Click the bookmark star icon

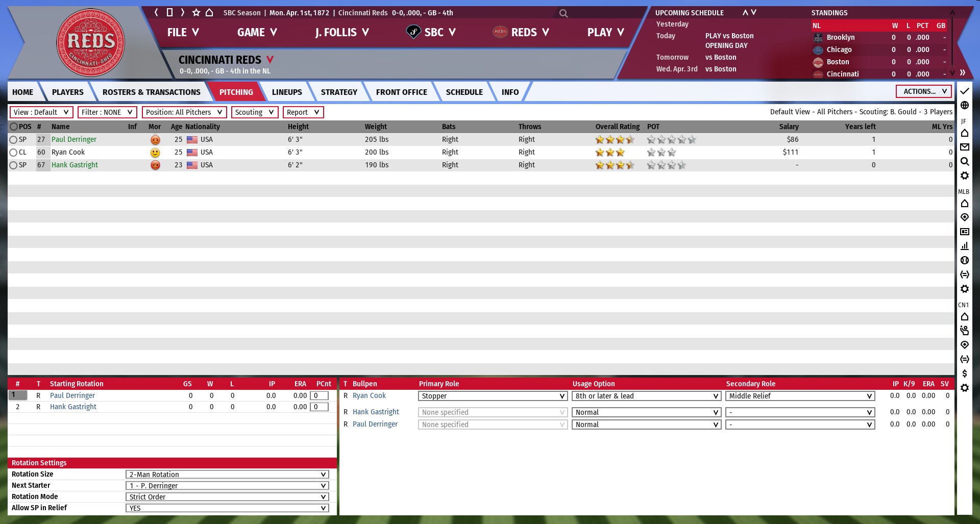pyautogui.click(x=196, y=12)
